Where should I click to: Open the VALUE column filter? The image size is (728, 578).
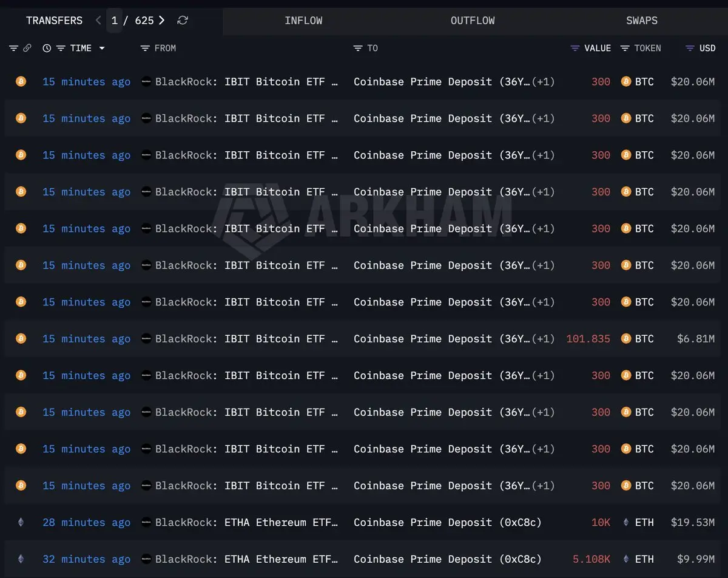coord(575,48)
